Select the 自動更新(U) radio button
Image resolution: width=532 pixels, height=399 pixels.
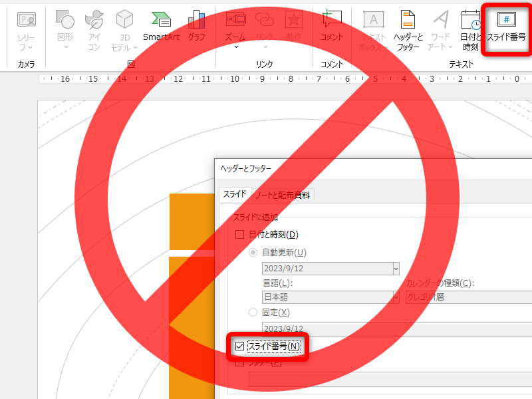coord(253,253)
